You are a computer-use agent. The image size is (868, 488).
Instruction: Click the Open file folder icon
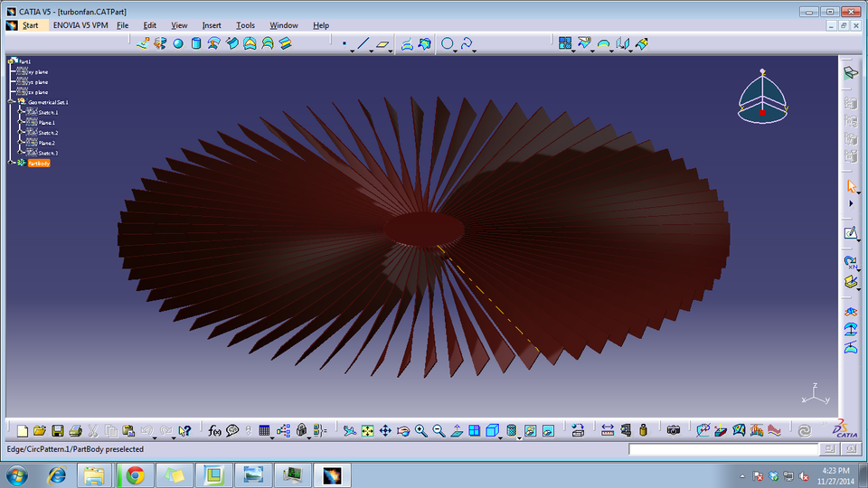pyautogui.click(x=39, y=430)
